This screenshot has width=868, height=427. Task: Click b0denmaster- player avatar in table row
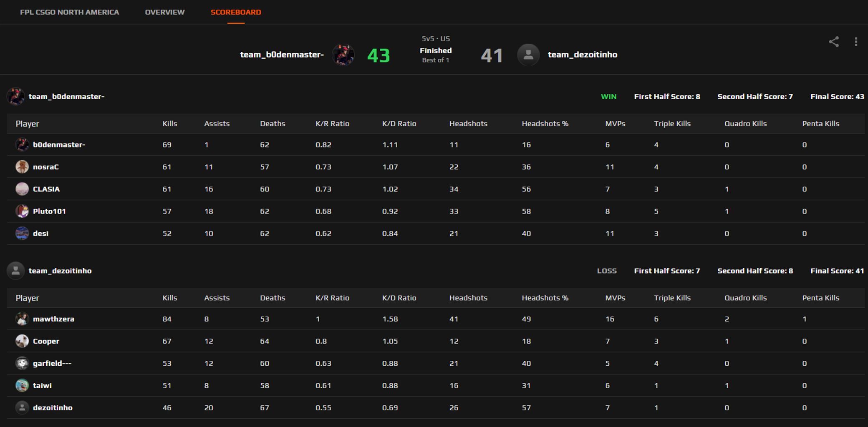[22, 145]
